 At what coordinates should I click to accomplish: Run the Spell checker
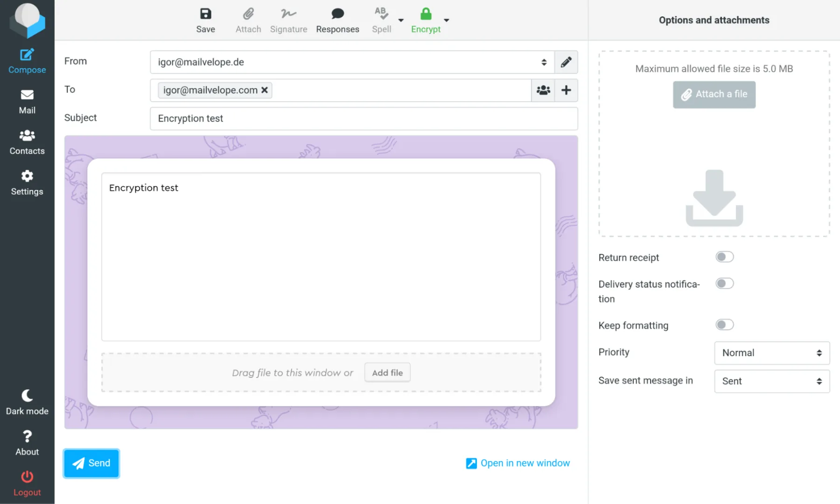(x=381, y=20)
